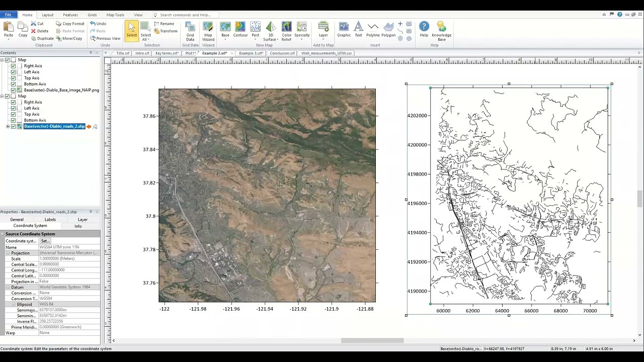Viewport: 644px width, 362px height.
Task: Click the Transform button
Action: point(166,31)
